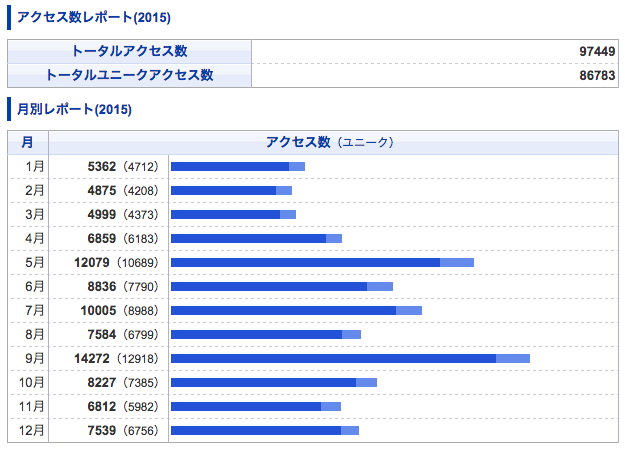Click April access count 6859
Image resolution: width=625 pixels, height=449 pixels.
(102, 238)
